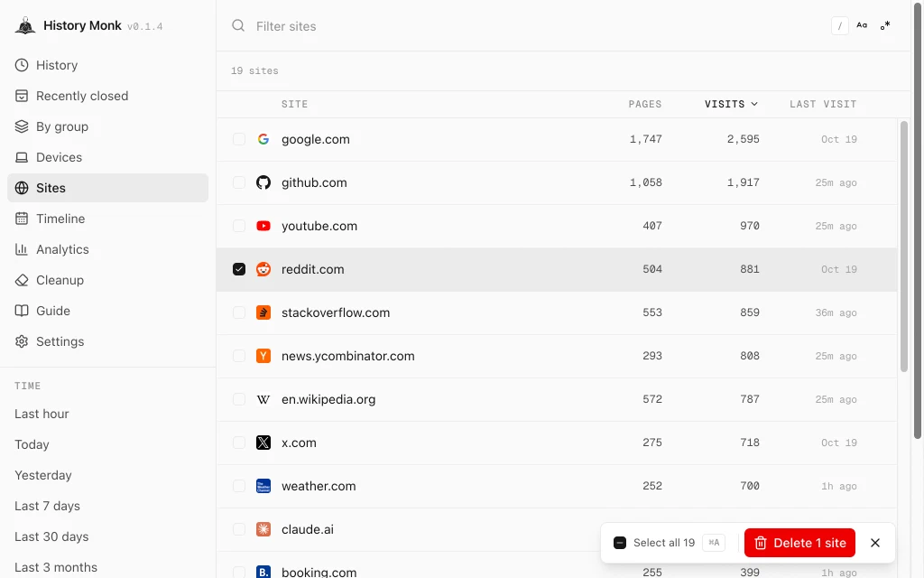Sort by the LAST VISIT column
924x578 pixels.
(x=823, y=104)
